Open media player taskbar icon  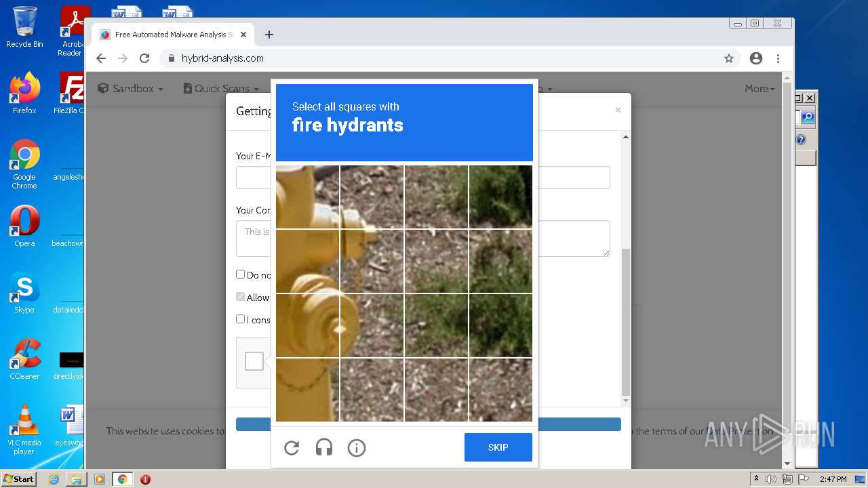[99, 479]
